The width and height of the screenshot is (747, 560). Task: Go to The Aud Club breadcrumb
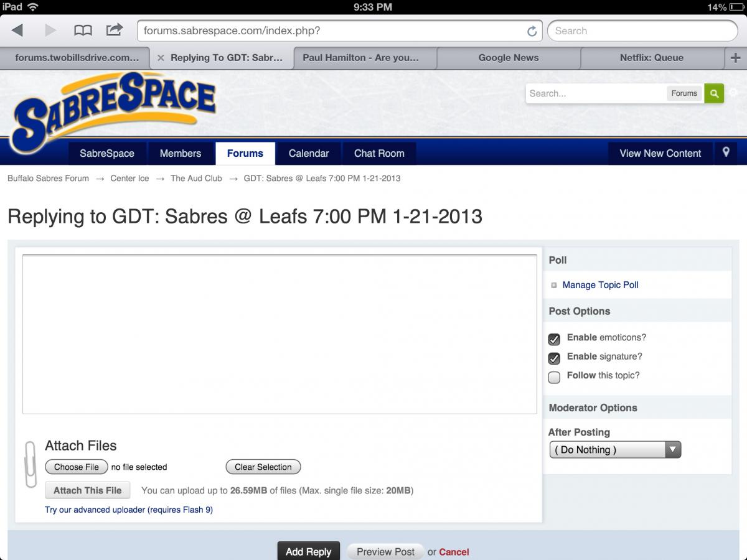pyautogui.click(x=196, y=178)
